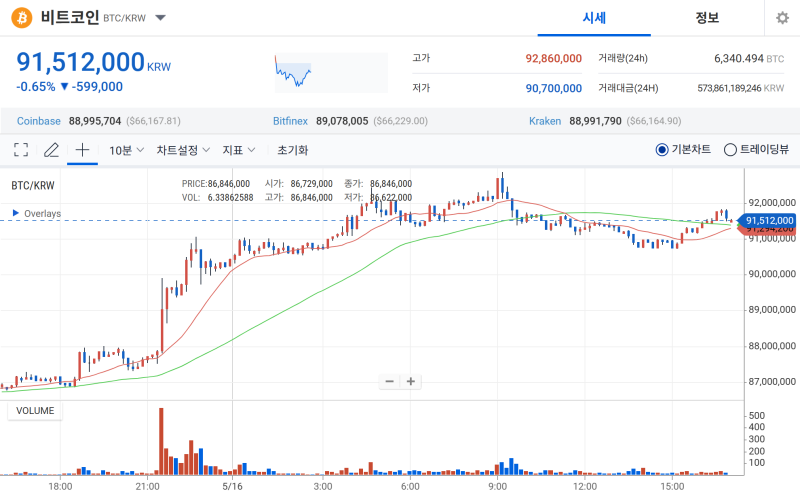Screen dimensions: 800x499
Task: Toggle fullscreen chart mode icon
Action: tap(21, 150)
